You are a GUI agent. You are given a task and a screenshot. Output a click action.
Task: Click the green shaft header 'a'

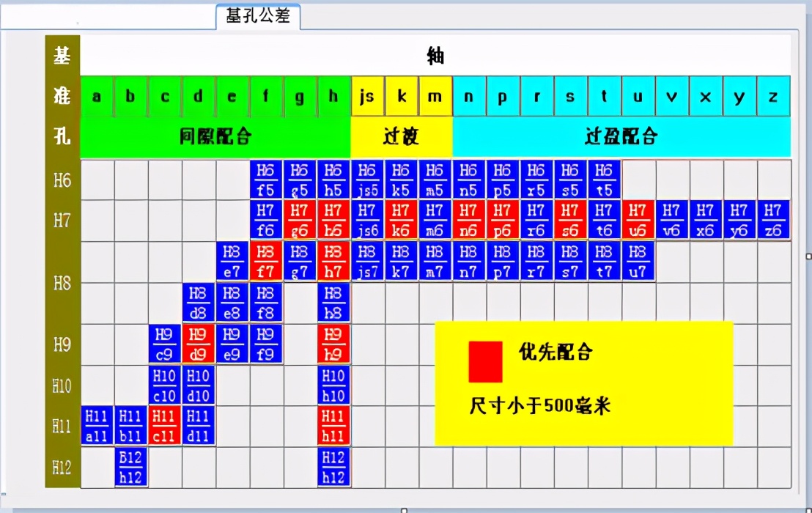97,96
